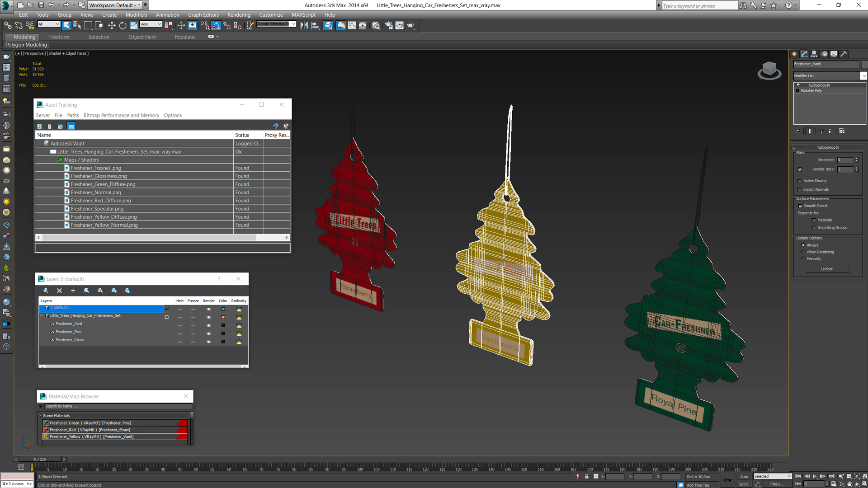Click Create New Layer icon in Layer dialog
The height and width of the screenshot is (488, 868).
(x=46, y=291)
